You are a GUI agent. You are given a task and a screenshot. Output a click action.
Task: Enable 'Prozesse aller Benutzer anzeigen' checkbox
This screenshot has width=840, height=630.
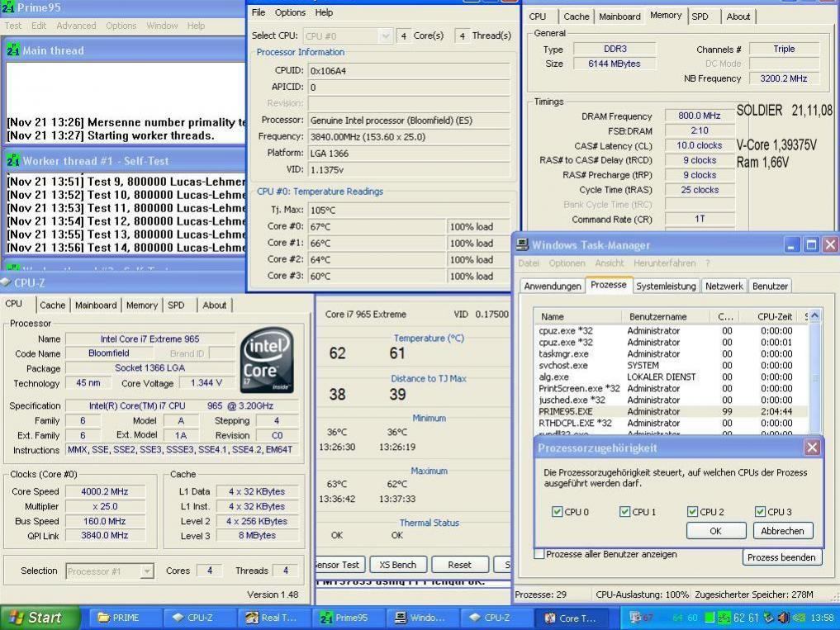[x=539, y=554]
